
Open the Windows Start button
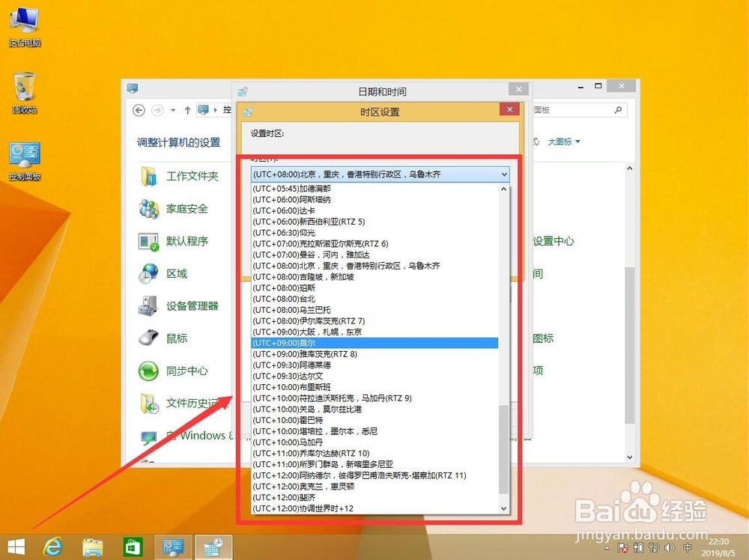coord(16,547)
